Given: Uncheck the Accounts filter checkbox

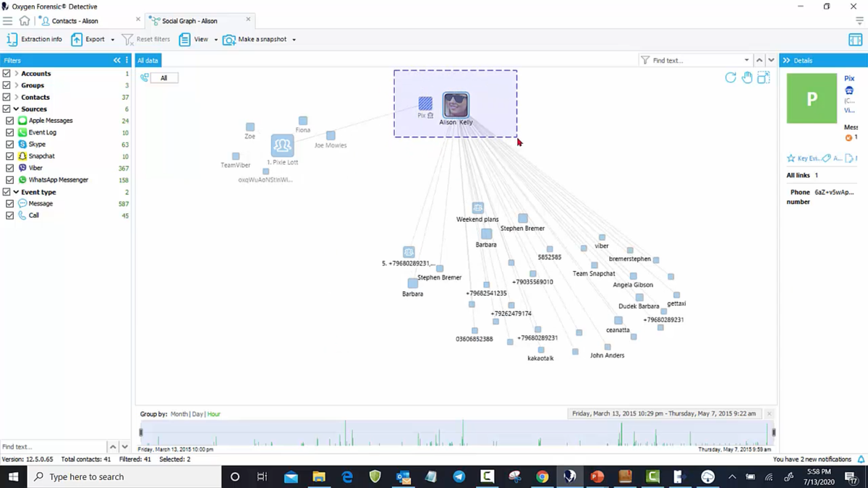Looking at the screenshot, I should [7, 74].
